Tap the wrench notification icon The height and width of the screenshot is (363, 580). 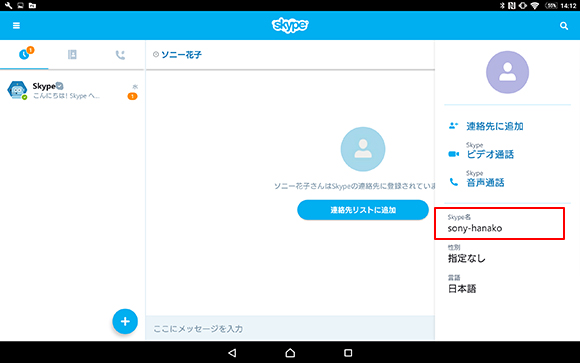tap(8, 6)
